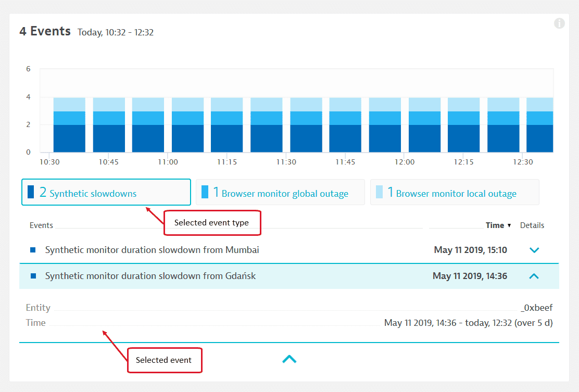Click the blue square marker beside Gdańsk event

(33, 276)
